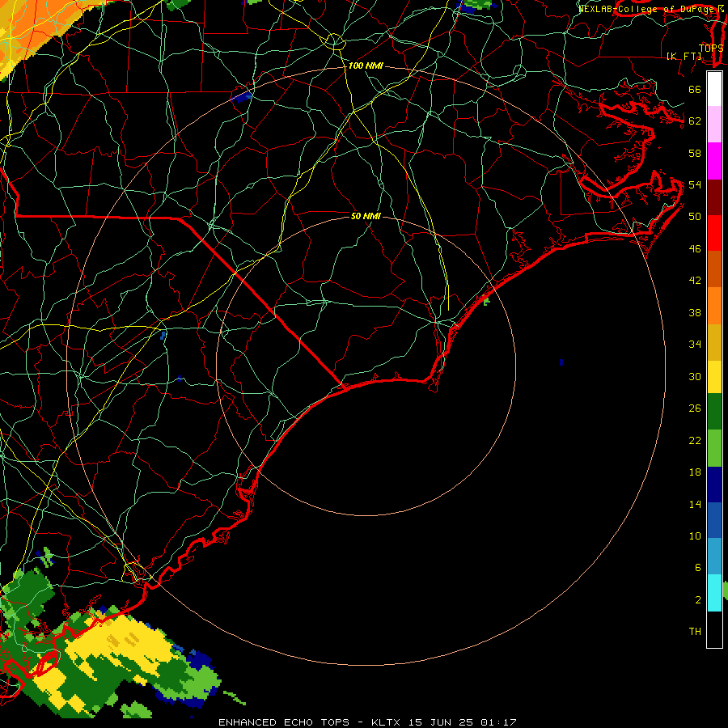The image size is (728, 728).
Task: Click the '100 NMI' range ring label
Action: click(366, 66)
